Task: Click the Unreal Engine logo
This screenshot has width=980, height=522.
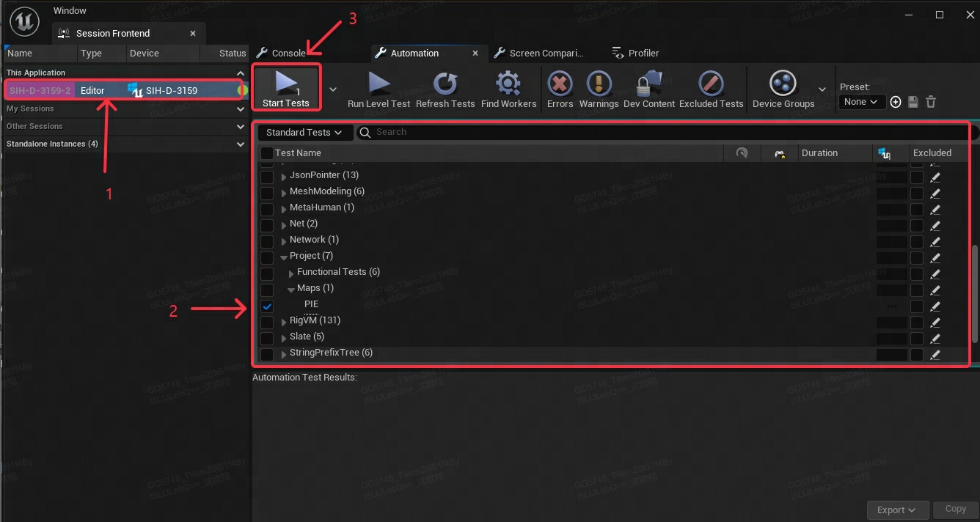Action: 25,23
